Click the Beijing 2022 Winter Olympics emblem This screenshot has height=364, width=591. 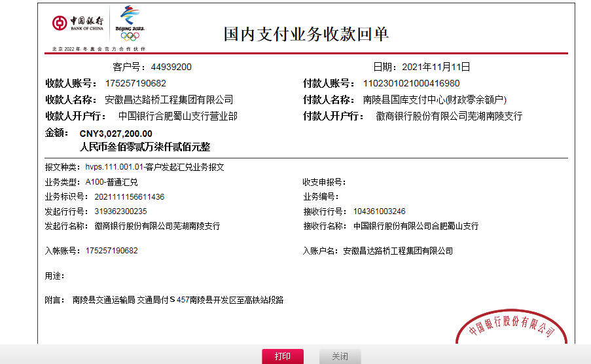pyautogui.click(x=130, y=20)
